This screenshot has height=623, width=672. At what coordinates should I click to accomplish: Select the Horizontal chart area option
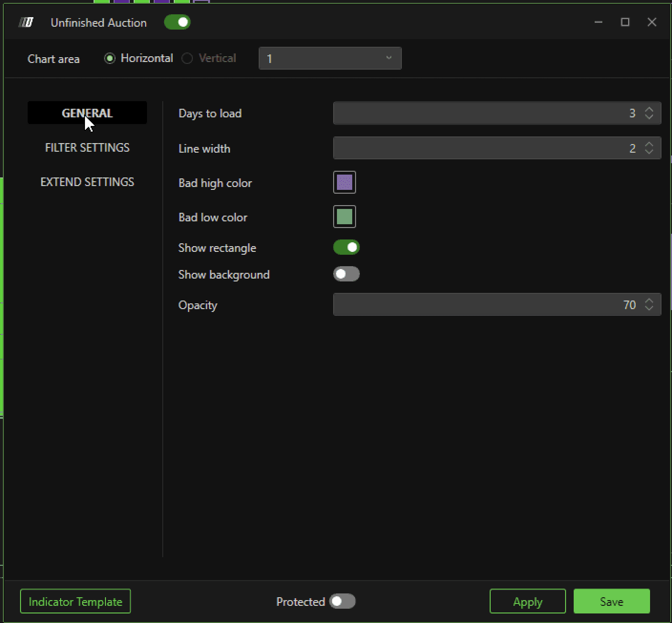click(x=138, y=58)
